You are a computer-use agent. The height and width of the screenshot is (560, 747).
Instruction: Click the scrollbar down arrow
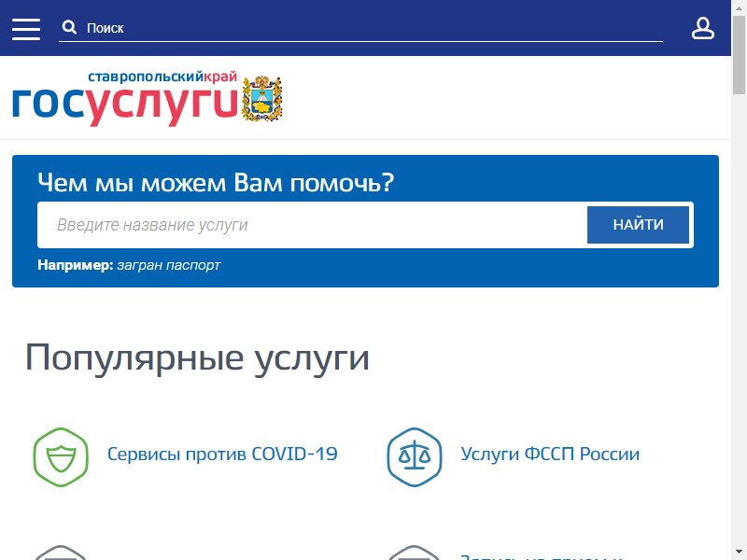(x=739, y=553)
